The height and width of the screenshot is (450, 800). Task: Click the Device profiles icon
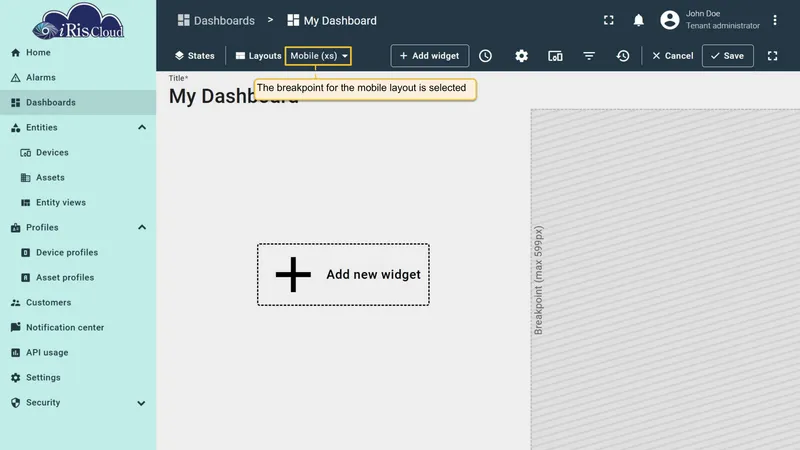(x=26, y=253)
